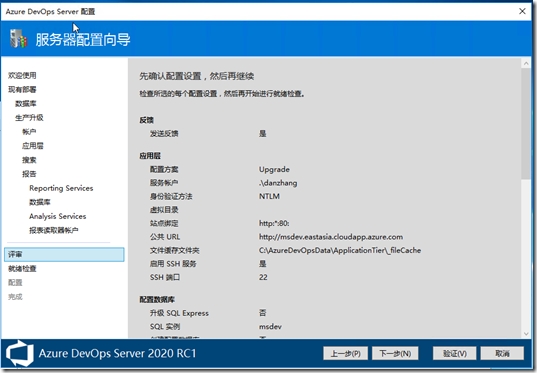The width and height of the screenshot is (537, 373).
Task: Select the highlighted 评审 step
Action: pos(64,254)
